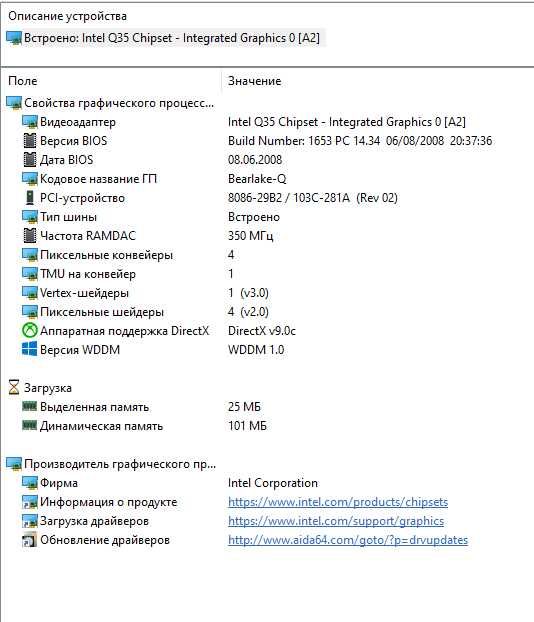Click the PCI-устройство card icon
The width and height of the screenshot is (534, 622).
[x=30, y=198]
